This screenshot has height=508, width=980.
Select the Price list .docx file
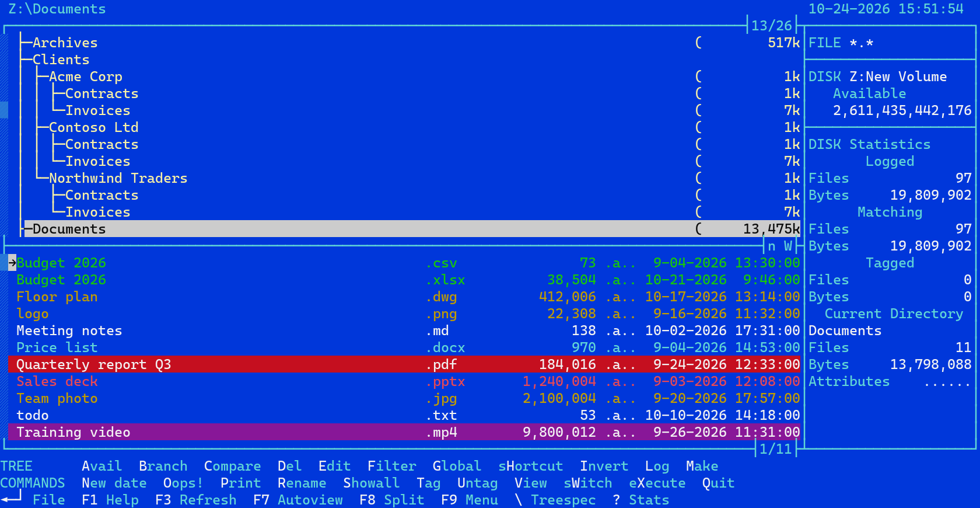(x=404, y=347)
